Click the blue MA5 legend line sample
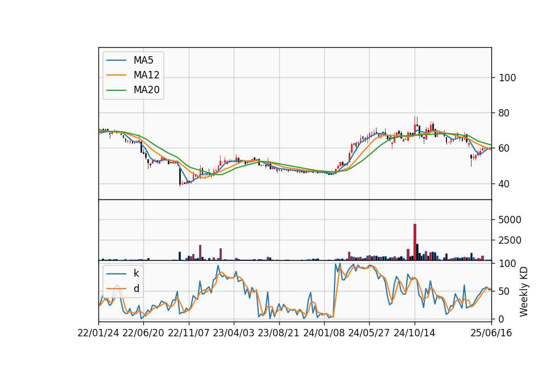The height and width of the screenshot is (392, 546). 116,60
